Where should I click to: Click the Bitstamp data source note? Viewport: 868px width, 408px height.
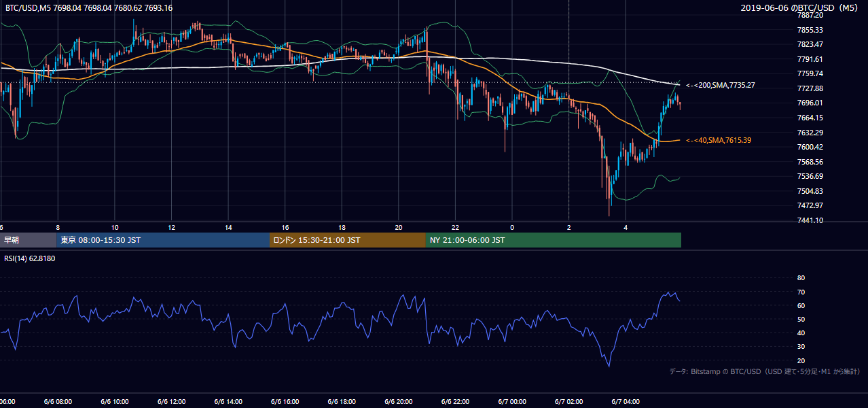coord(765,371)
